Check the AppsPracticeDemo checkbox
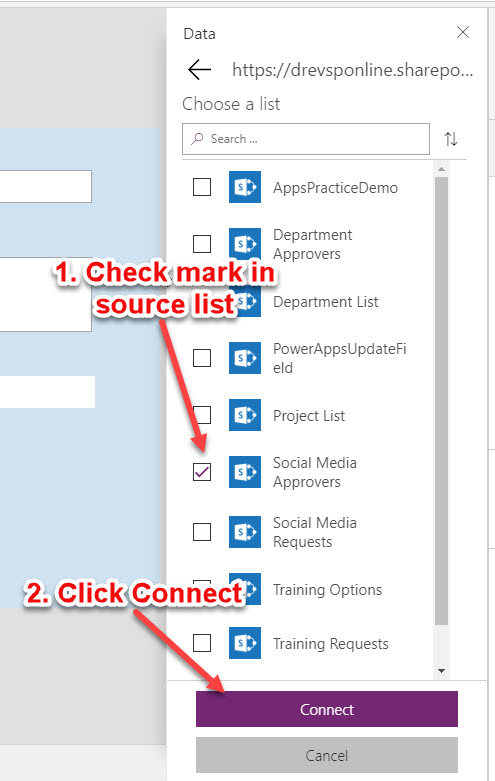495x781 pixels. click(202, 187)
